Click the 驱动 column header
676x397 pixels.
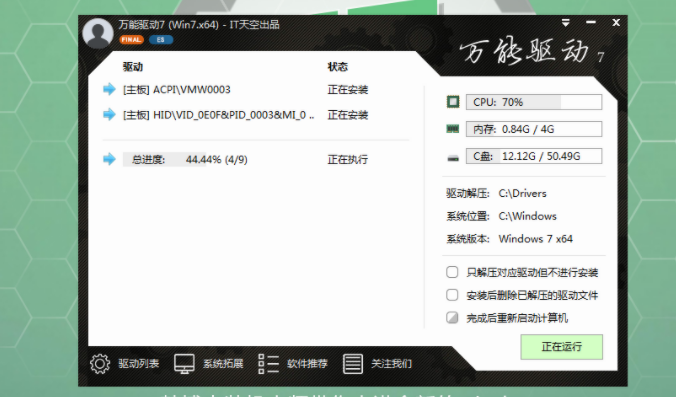click(x=132, y=67)
